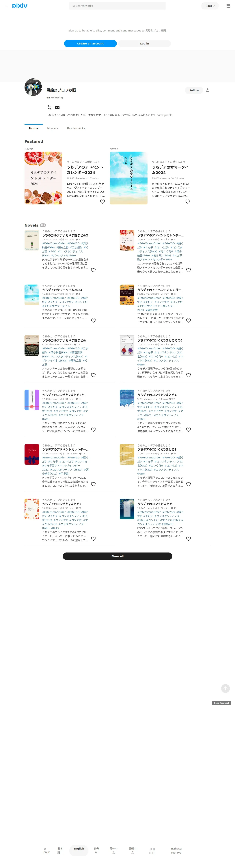Like featured うちデアのアドベントカレンダー2024 novel
This screenshot has height=868, width=235.
102,201
